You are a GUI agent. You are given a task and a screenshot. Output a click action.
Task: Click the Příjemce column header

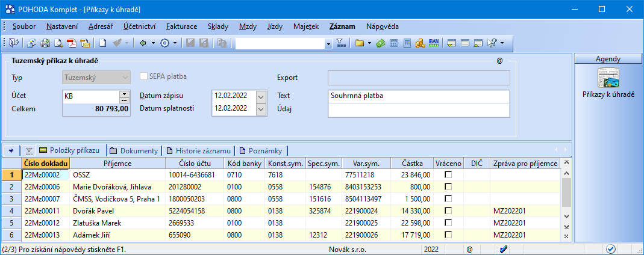click(x=117, y=164)
